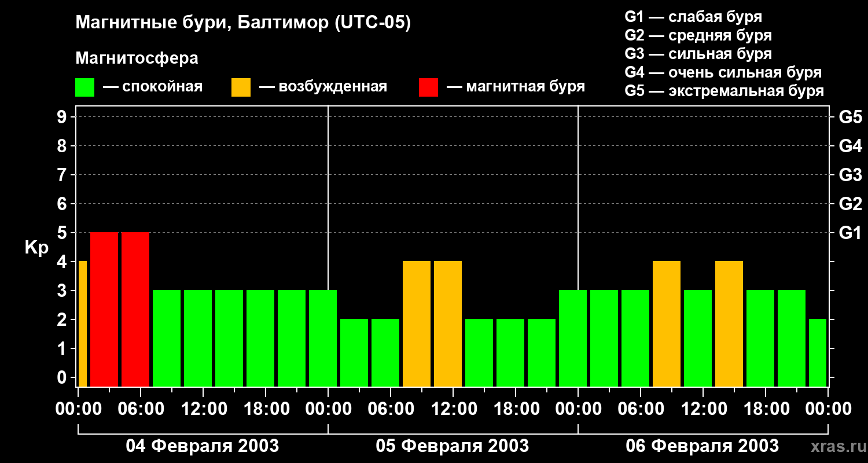The image size is (868, 463).
Task: Select the "05 Февраля 2003" date label
Action: [x=453, y=446]
